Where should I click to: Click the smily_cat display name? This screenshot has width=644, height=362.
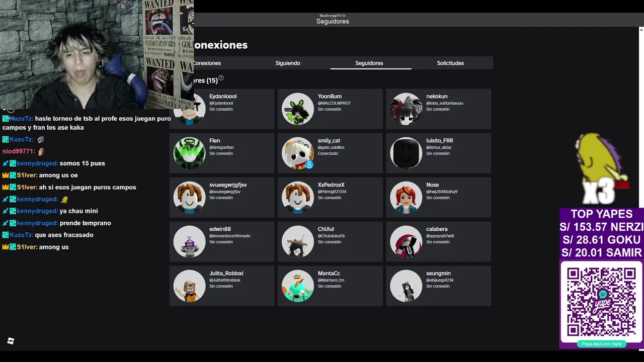[x=329, y=141]
